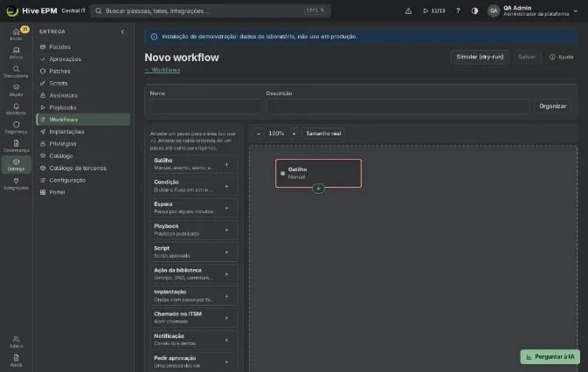Click the search bar Buscar pessoas, telas
This screenshot has height=372, width=588.
(211, 10)
